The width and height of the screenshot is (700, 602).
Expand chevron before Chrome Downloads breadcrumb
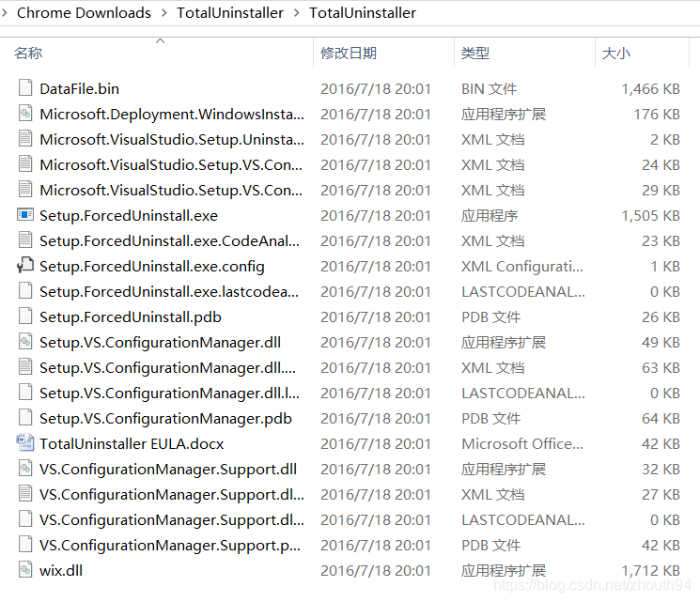click(5, 13)
